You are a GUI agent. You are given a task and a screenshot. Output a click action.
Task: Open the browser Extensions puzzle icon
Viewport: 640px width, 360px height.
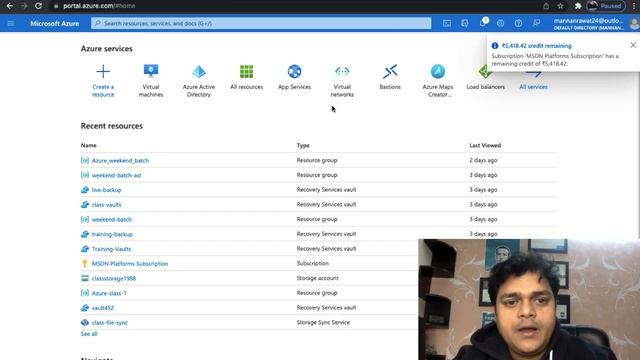[578, 6]
